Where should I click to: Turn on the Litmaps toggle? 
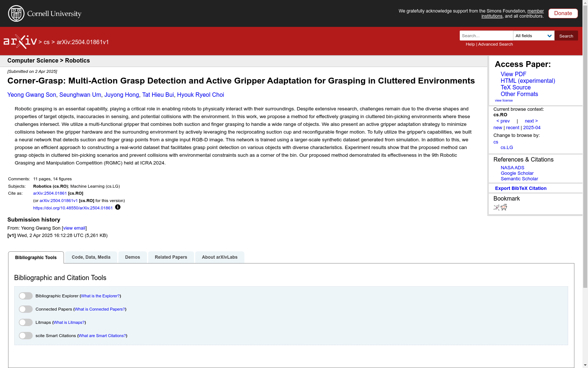pyautogui.click(x=26, y=322)
